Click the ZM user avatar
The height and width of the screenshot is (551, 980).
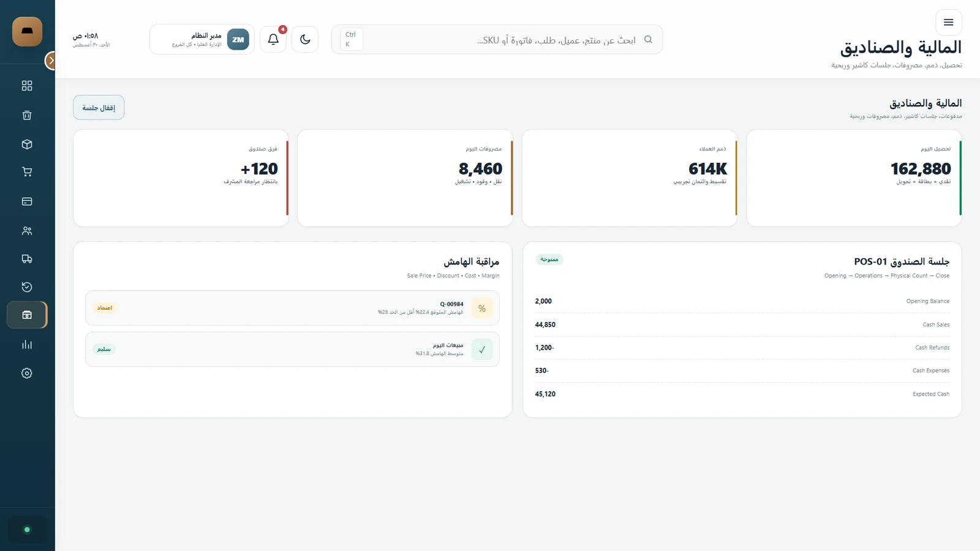click(x=238, y=39)
